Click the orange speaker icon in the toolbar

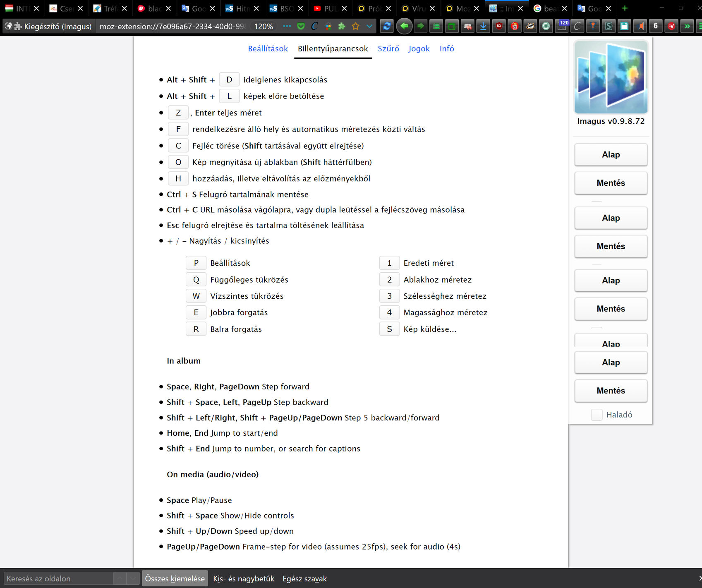point(640,26)
